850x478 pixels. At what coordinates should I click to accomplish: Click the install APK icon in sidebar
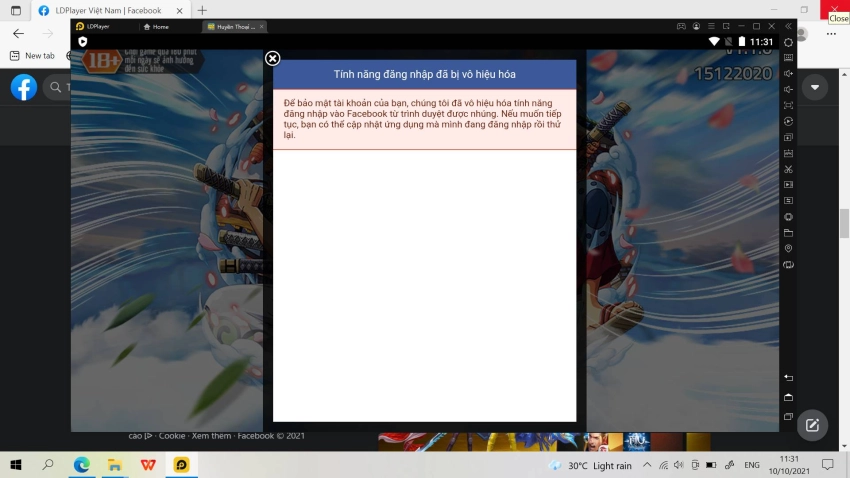(788, 153)
